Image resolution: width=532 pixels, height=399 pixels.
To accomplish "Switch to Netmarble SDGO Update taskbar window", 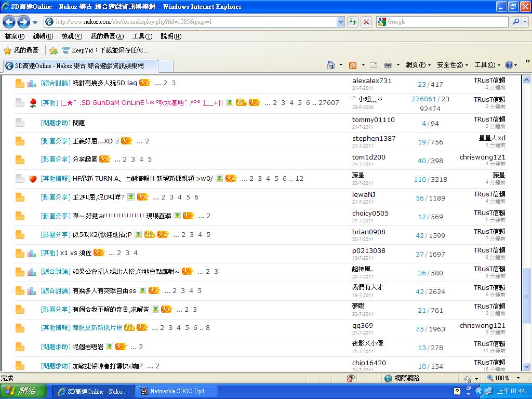I will coord(176,392).
